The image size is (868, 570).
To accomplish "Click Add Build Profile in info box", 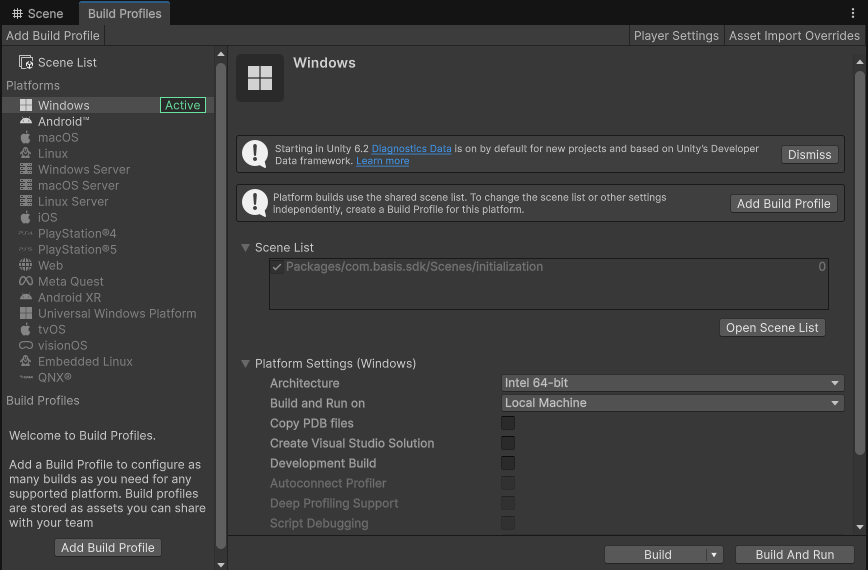I will point(783,203).
